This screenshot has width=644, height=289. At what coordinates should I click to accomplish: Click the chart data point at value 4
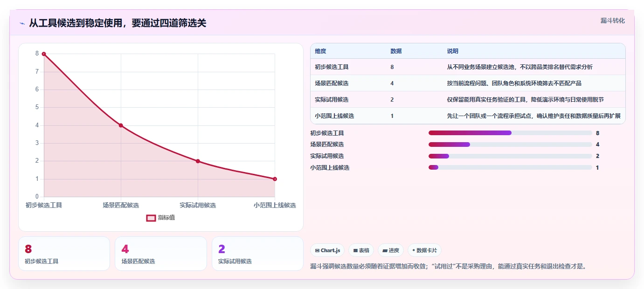point(121,125)
